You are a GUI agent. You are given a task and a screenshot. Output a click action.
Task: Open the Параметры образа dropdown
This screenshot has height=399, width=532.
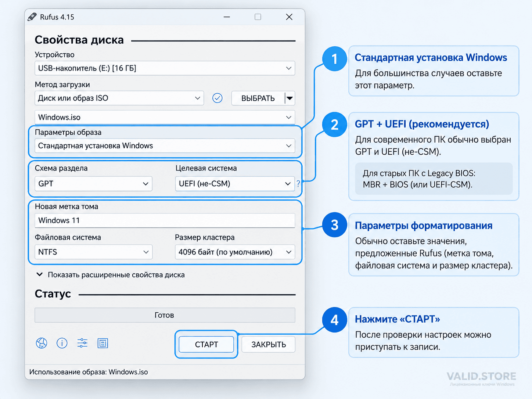tap(165, 146)
